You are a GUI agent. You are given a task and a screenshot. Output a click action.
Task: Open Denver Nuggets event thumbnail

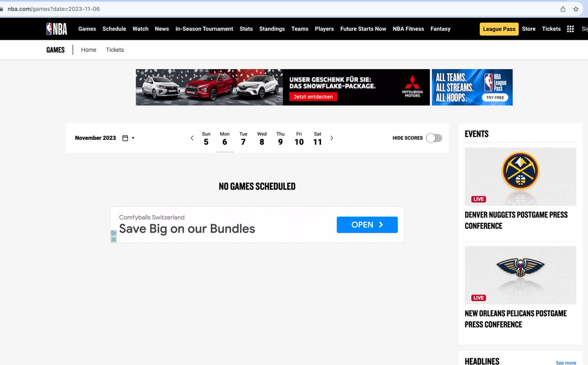[x=520, y=177]
